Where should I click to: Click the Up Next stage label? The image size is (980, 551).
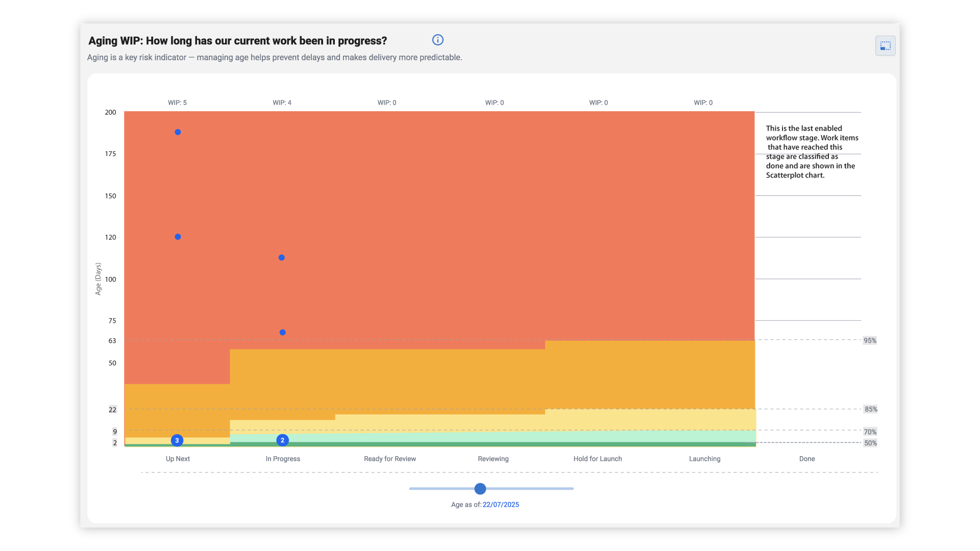[x=178, y=459]
